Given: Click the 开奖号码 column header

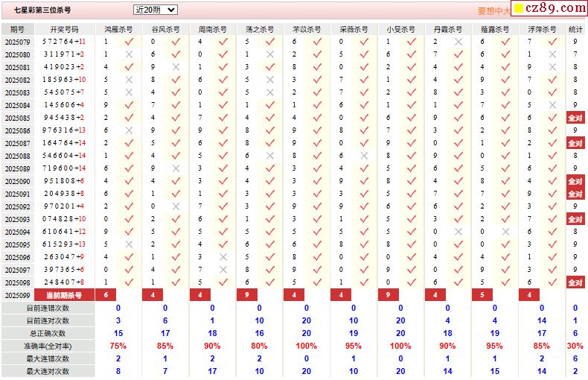Looking at the screenshot, I should (x=64, y=29).
